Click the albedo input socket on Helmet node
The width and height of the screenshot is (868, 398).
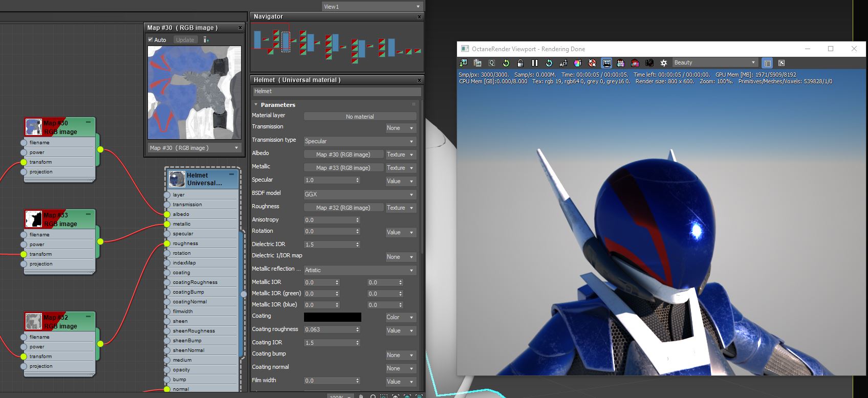click(167, 214)
